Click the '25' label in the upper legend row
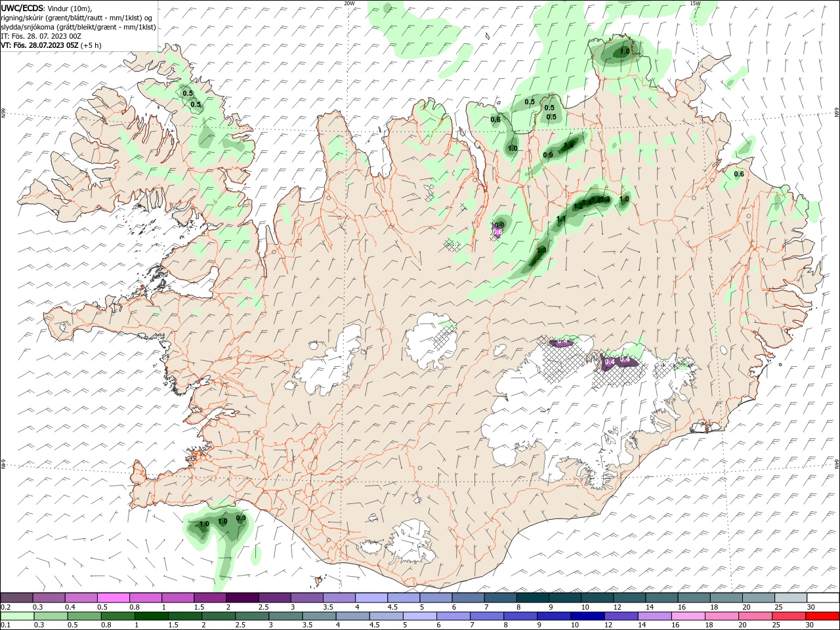840x630 pixels. (x=778, y=607)
